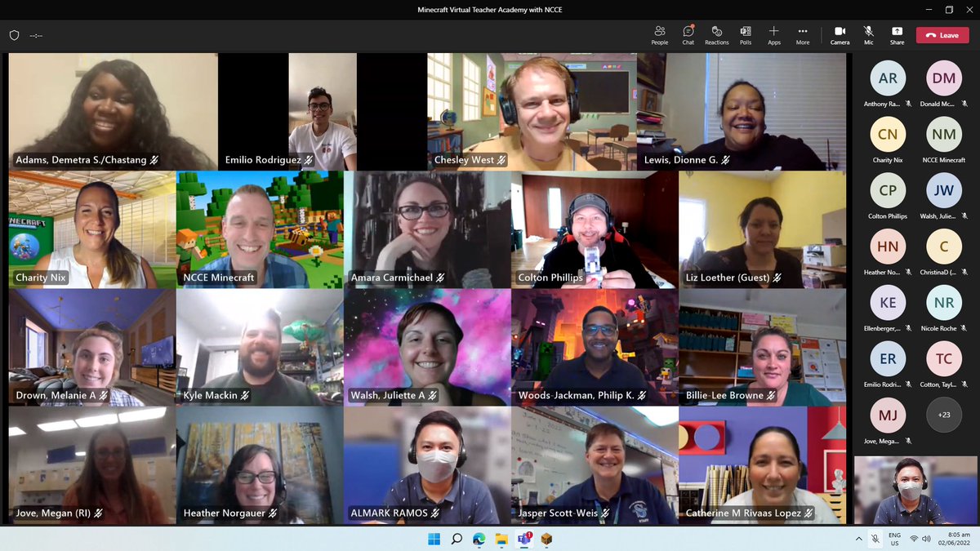The height and width of the screenshot is (551, 980).
Task: Click Colton Phillips video tile
Action: coord(595,229)
